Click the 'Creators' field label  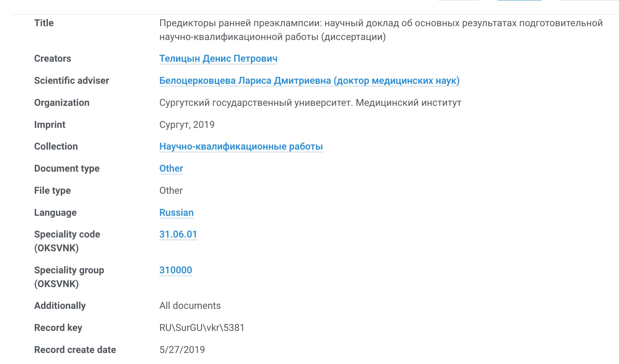[x=52, y=59]
